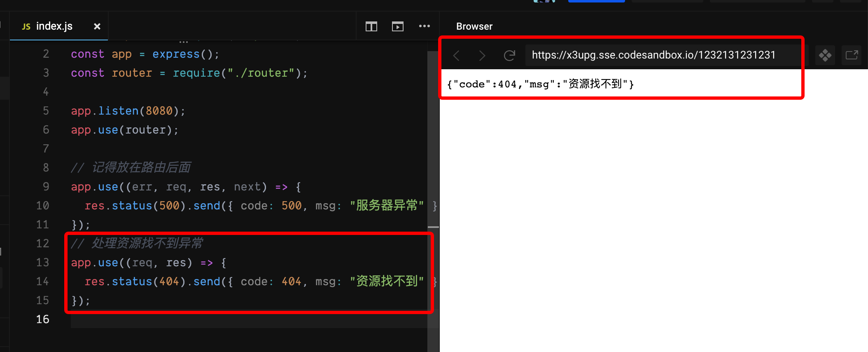Click the res.status(500) call on line 10
868x352 pixels.
pyautogui.click(x=135, y=206)
